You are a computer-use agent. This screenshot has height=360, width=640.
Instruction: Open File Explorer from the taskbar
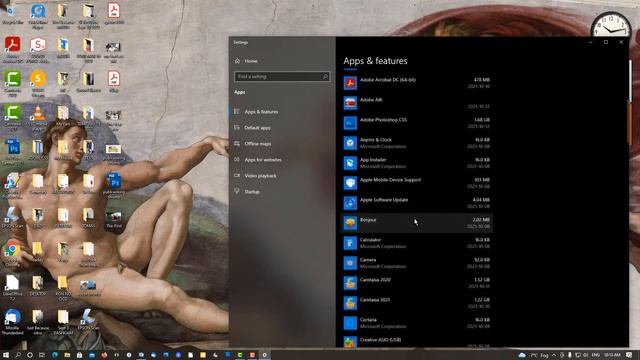67,355
